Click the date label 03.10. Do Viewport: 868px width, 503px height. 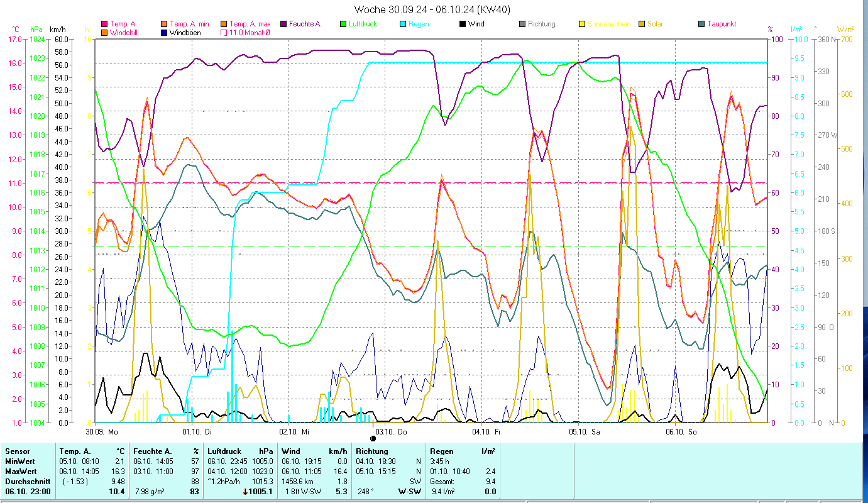pyautogui.click(x=392, y=432)
